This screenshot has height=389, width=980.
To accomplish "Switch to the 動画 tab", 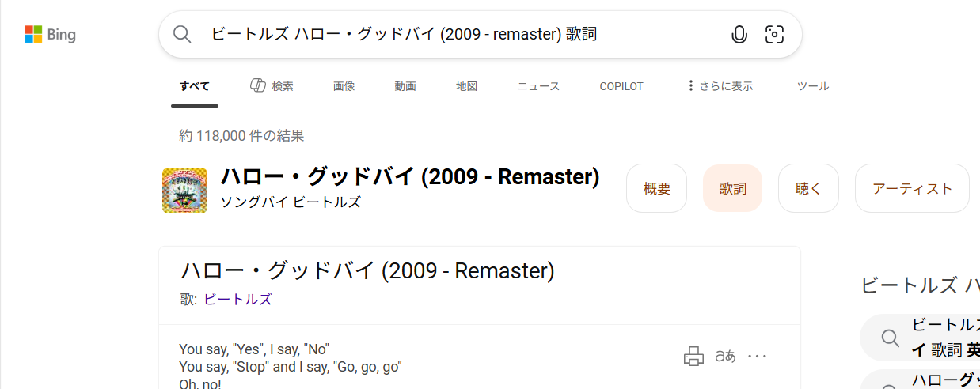I will pos(405,86).
